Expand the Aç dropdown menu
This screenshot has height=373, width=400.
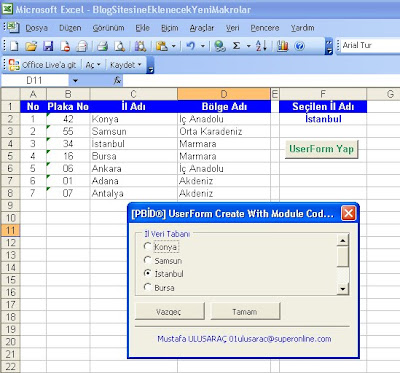pyautogui.click(x=93, y=65)
